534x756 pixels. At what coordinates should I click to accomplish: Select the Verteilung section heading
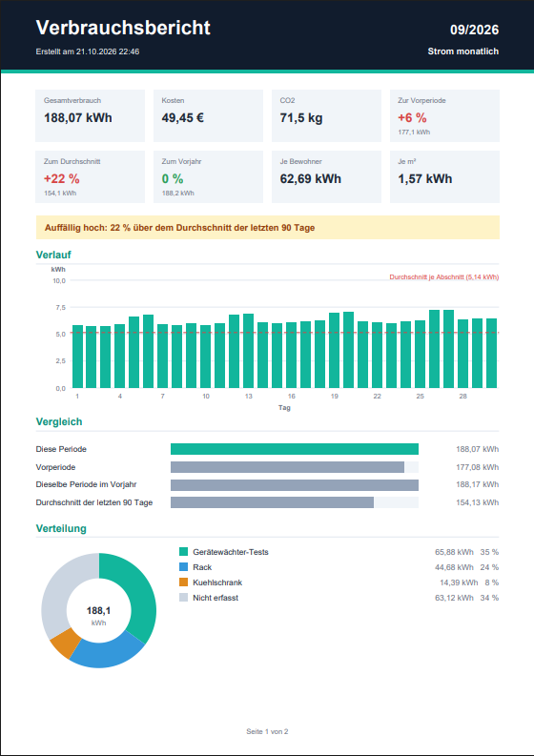point(61,528)
